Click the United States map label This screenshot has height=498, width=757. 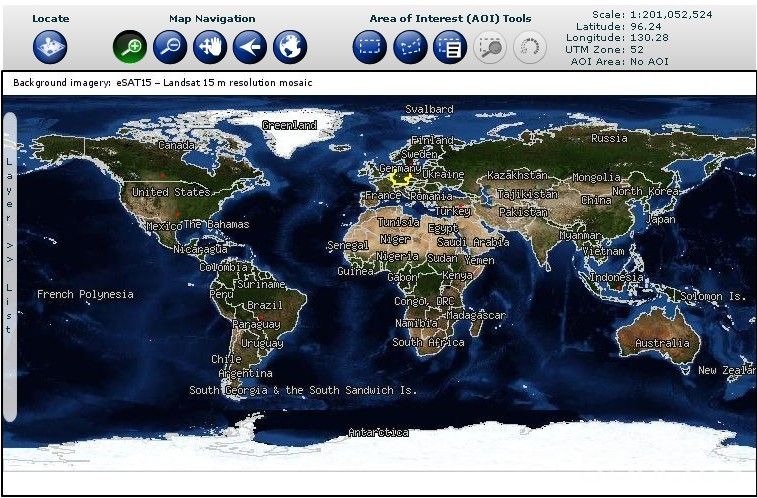[171, 192]
